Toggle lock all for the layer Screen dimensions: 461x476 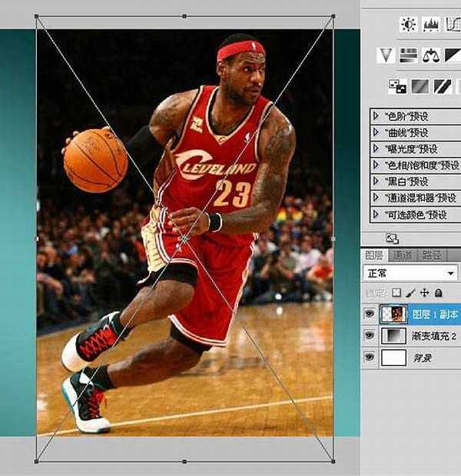tap(438, 293)
